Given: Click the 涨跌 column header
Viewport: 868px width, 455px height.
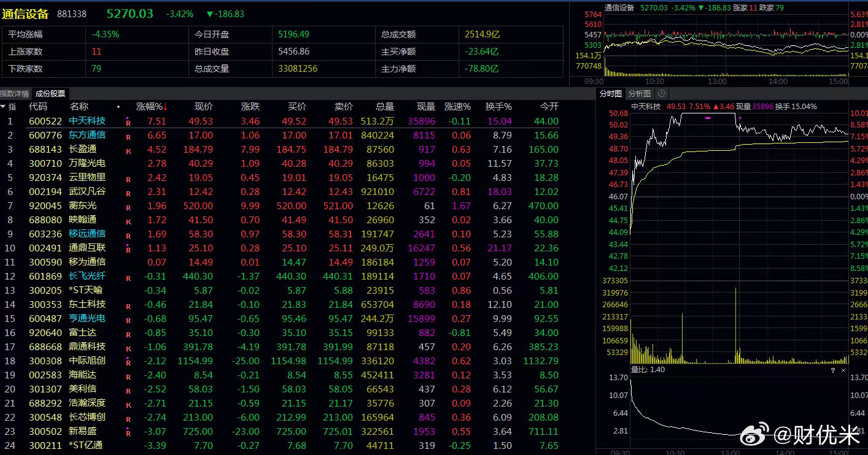Looking at the screenshot, I should [250, 107].
